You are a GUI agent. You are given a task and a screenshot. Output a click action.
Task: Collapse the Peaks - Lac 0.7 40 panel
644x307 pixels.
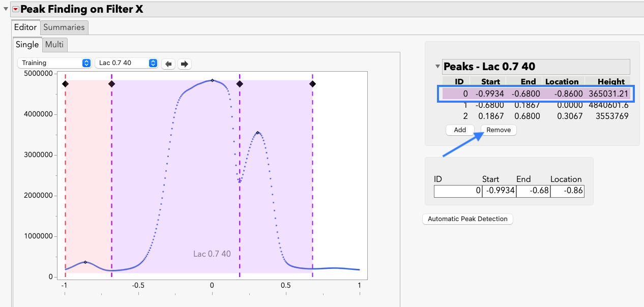click(x=437, y=67)
